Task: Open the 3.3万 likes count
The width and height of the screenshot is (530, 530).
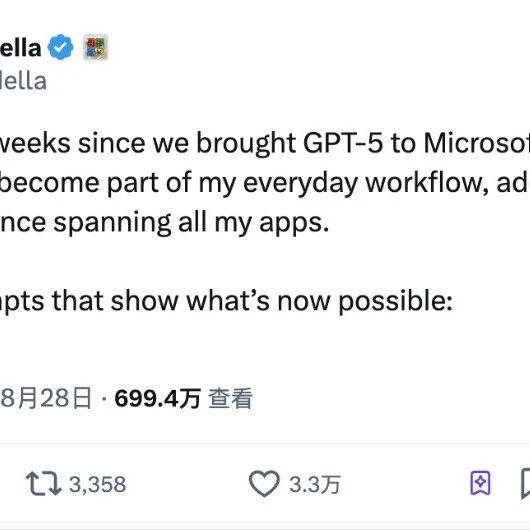Action: pos(314,484)
